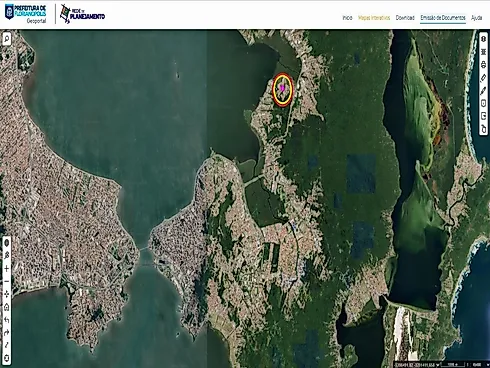Viewport: 490px width, 368px height.
Task: Select the pencil drawing tool
Action: click(484, 91)
